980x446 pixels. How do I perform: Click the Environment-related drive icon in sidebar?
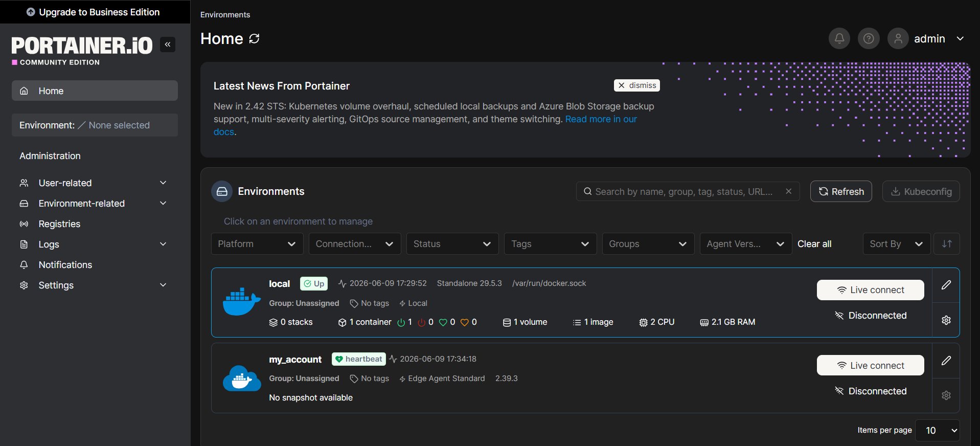tap(24, 204)
